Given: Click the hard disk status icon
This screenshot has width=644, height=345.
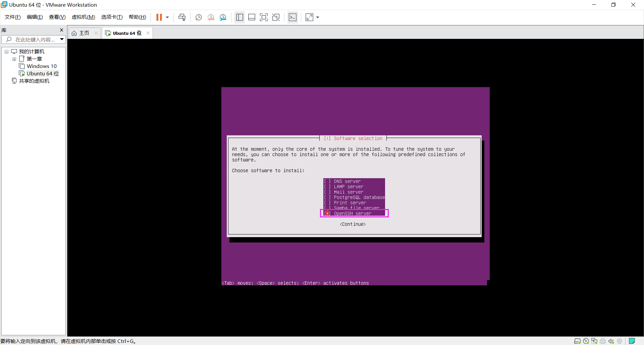Looking at the screenshot, I should click(577, 341).
